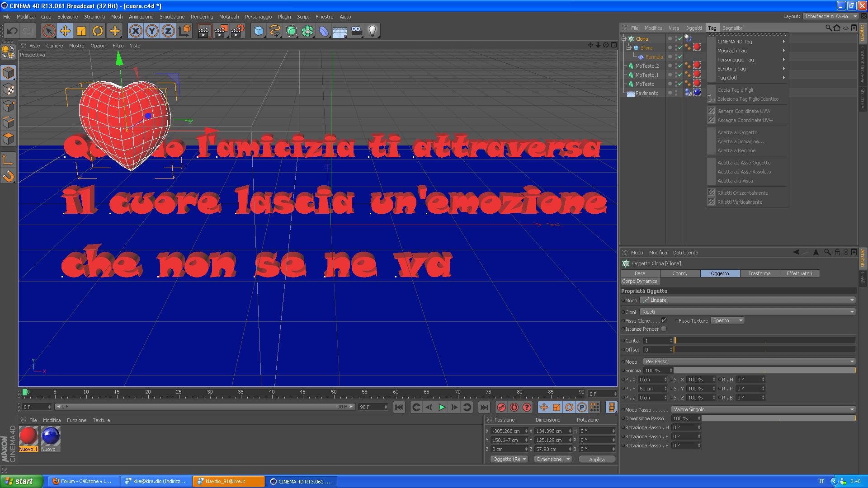Viewport: 868px width, 488px height.
Task: Click the Applica button
Action: tap(597, 459)
